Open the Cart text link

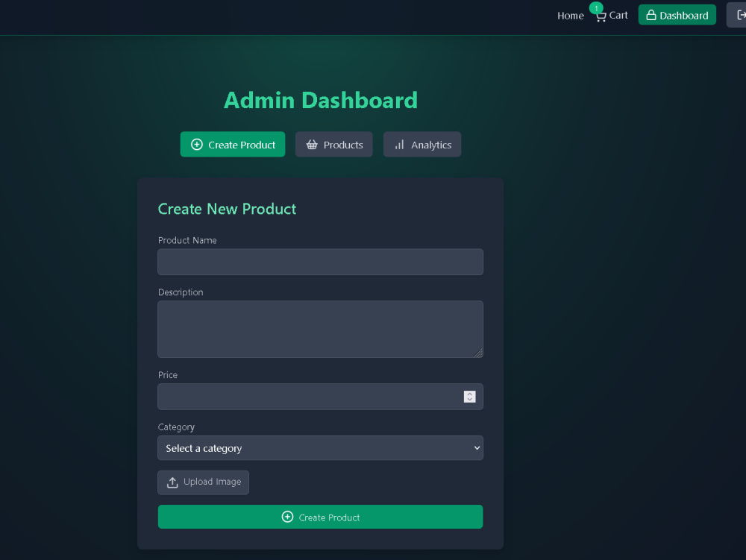coord(618,16)
